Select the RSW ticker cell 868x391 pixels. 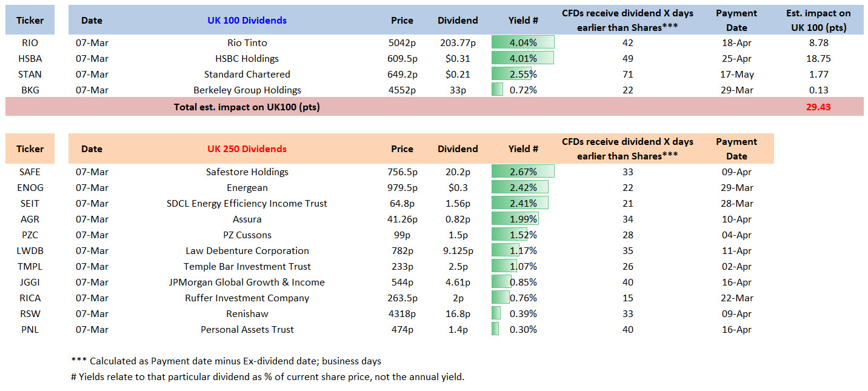[30, 313]
